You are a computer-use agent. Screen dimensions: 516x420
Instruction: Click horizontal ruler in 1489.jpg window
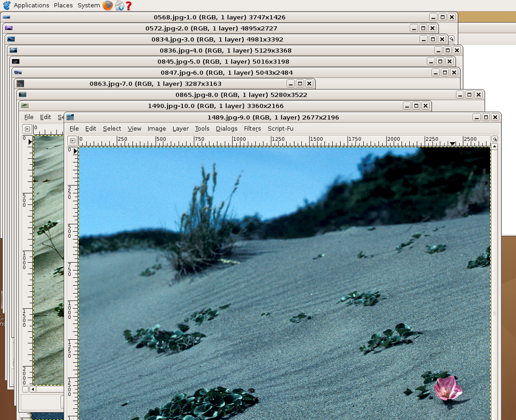(284, 141)
